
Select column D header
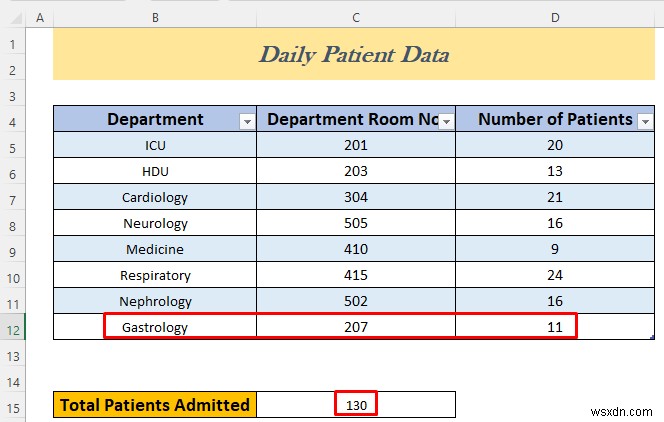(x=555, y=19)
